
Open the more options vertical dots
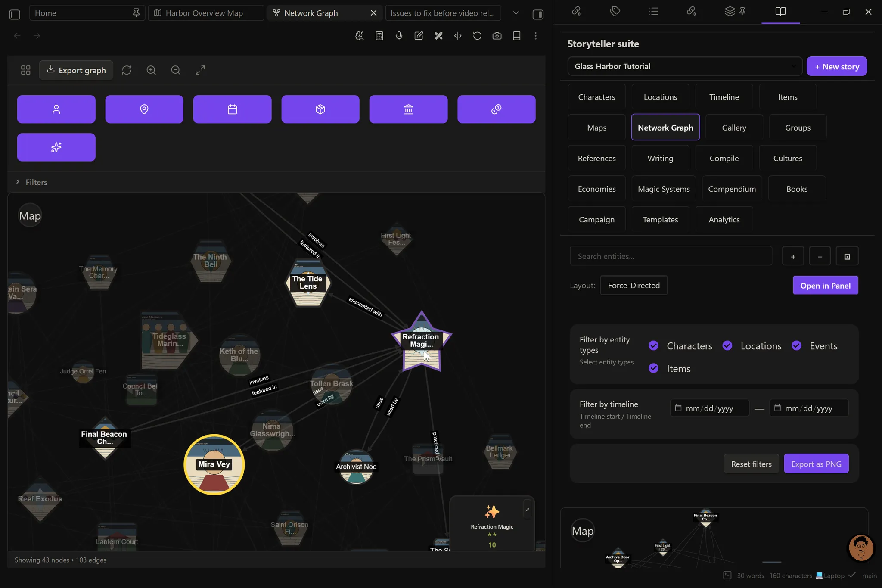click(536, 36)
